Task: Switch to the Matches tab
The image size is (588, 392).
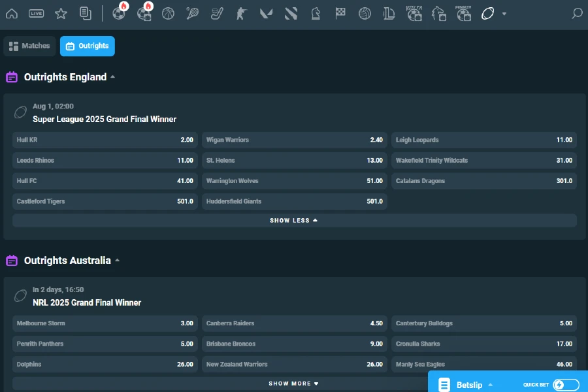Action: [29, 46]
